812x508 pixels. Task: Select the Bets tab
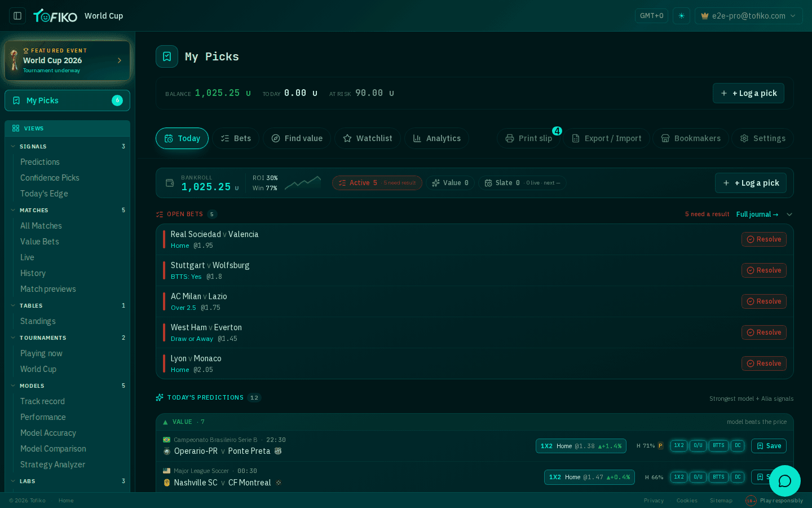pyautogui.click(x=236, y=138)
